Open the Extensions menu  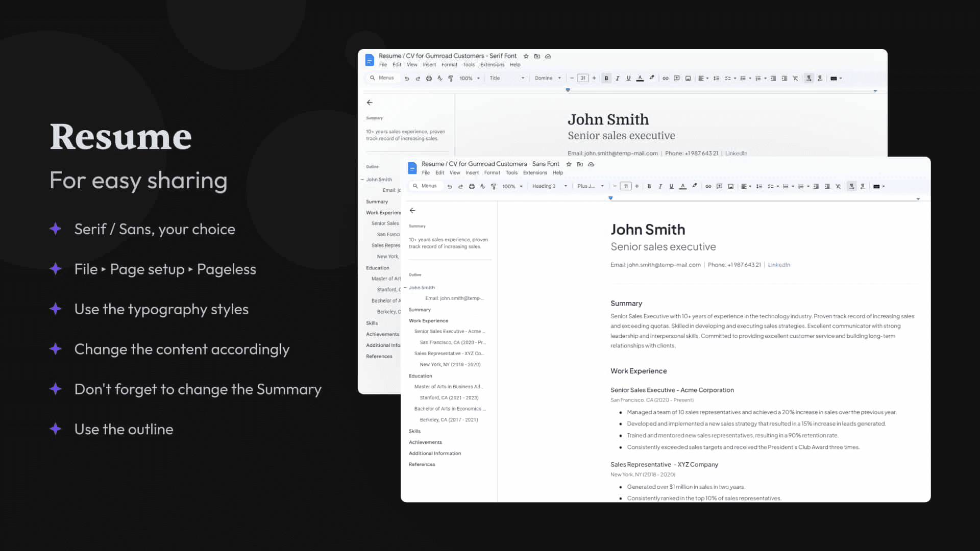(x=535, y=173)
